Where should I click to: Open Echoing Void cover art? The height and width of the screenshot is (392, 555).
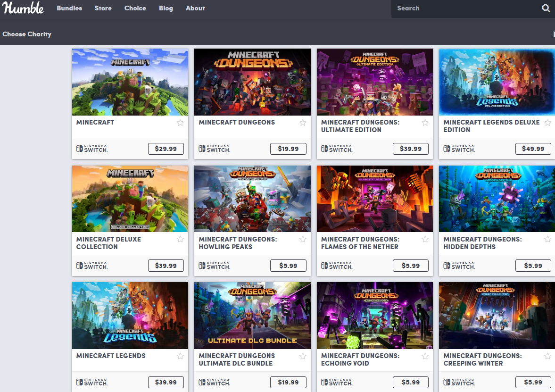[x=375, y=316]
